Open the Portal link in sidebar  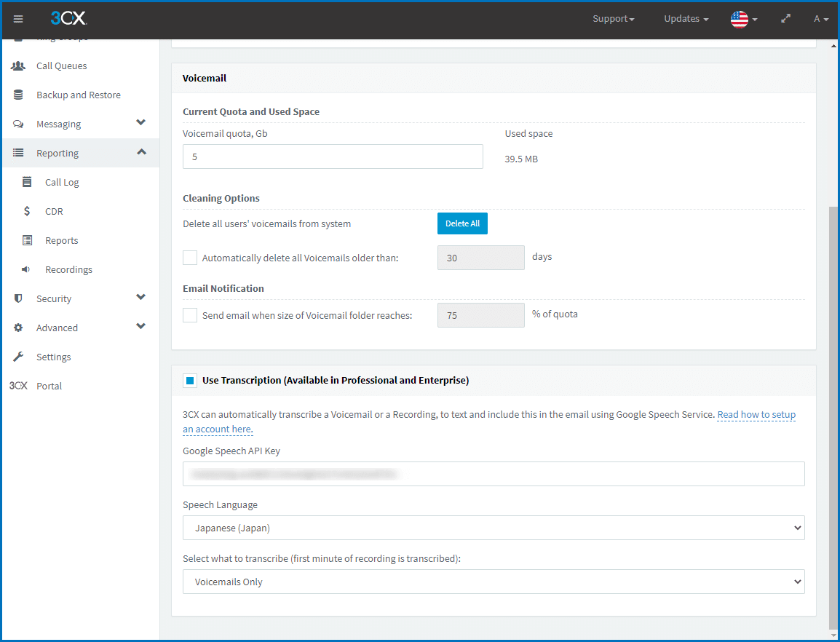[49, 386]
